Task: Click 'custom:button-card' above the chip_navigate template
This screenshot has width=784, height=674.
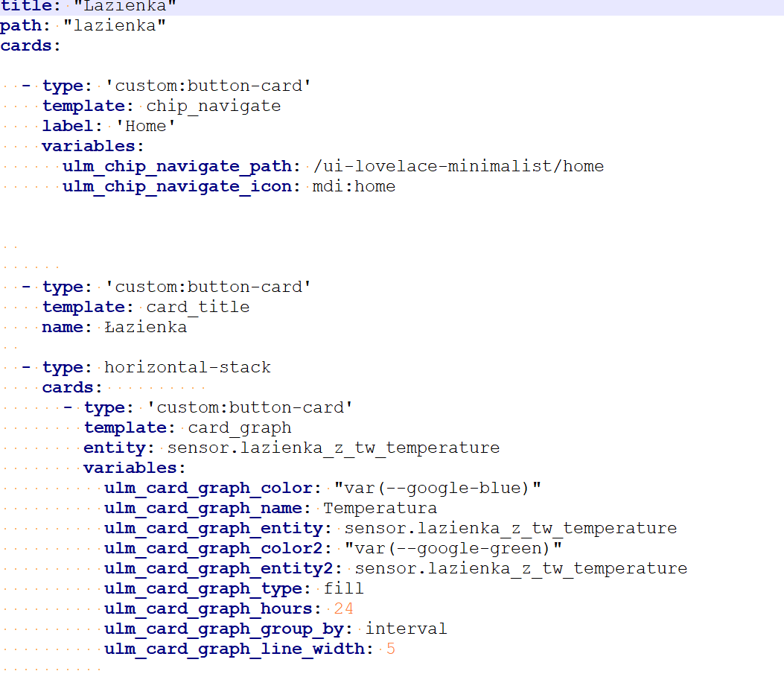Action: pyautogui.click(x=208, y=86)
